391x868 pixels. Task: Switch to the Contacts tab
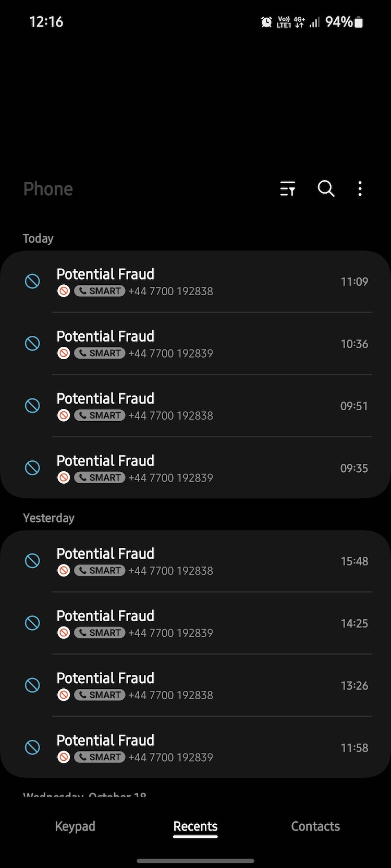pos(315,826)
